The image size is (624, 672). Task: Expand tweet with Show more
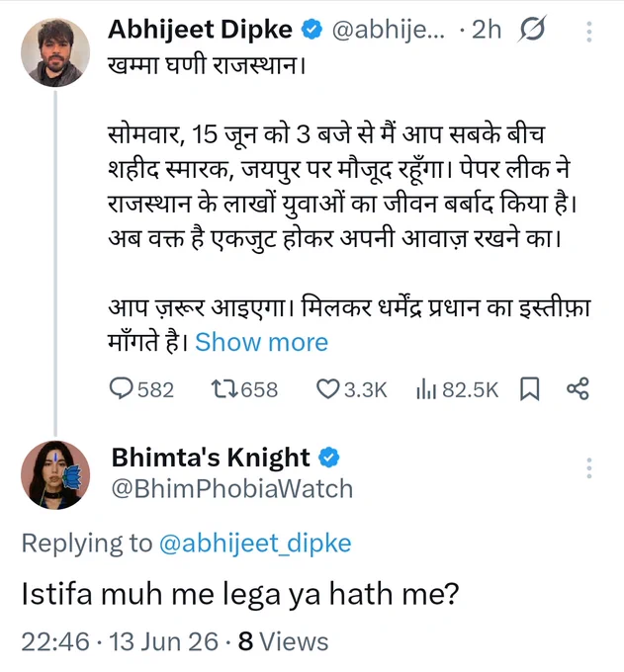click(262, 342)
